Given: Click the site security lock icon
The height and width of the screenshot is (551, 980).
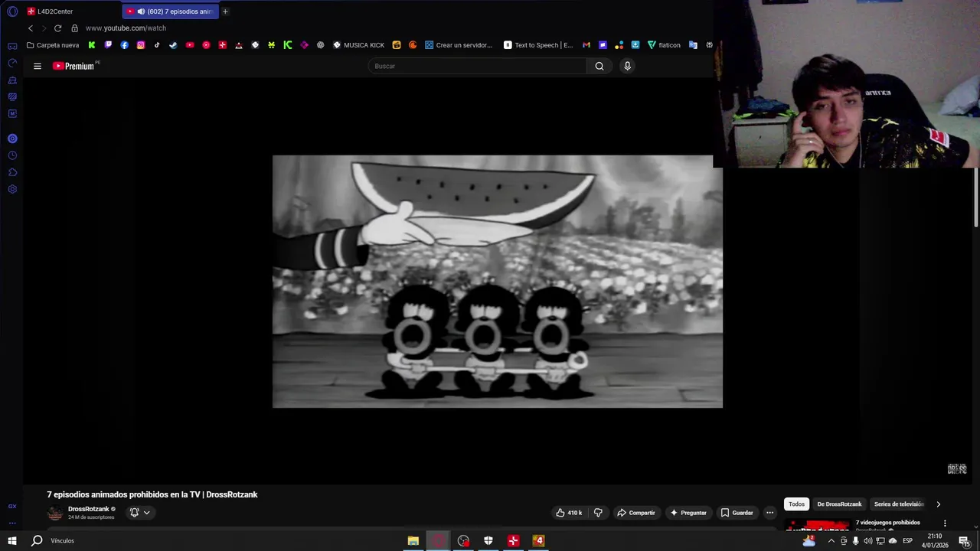Looking at the screenshot, I should tap(74, 28).
